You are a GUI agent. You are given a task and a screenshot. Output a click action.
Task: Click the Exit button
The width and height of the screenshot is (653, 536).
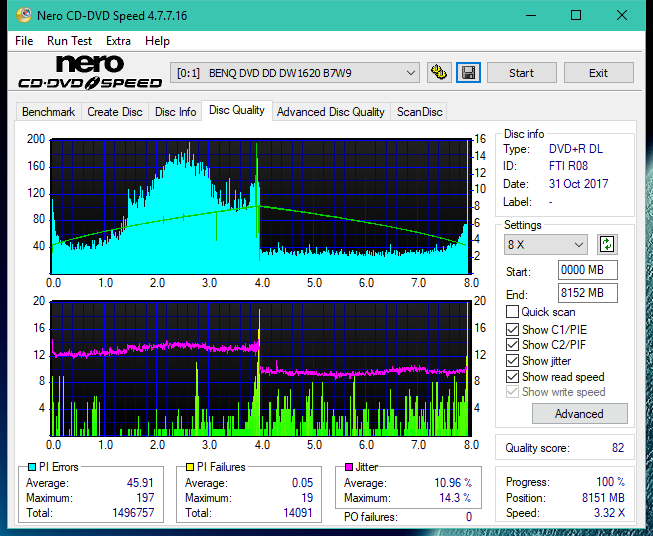pos(598,73)
